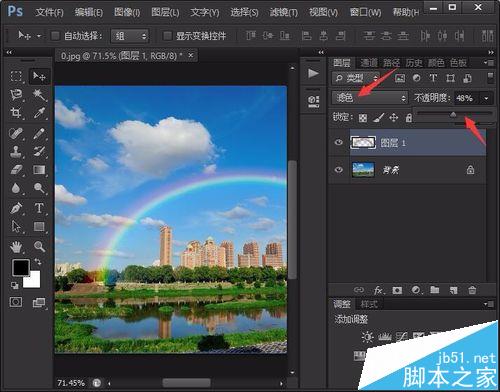
Task: Reset default foreground and background colors
Action: (14, 285)
